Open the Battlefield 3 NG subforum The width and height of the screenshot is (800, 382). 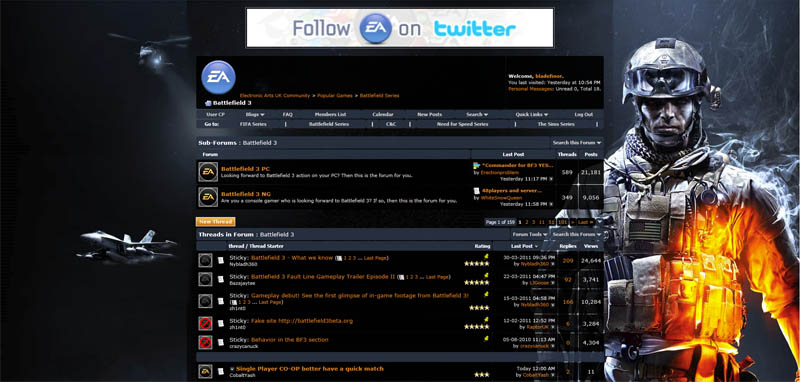click(246, 194)
